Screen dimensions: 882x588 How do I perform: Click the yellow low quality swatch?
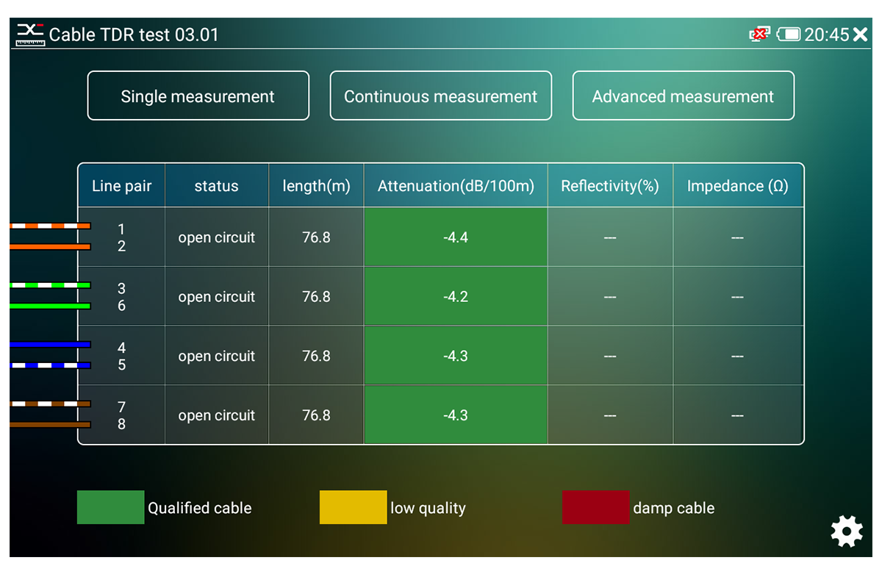tap(353, 507)
